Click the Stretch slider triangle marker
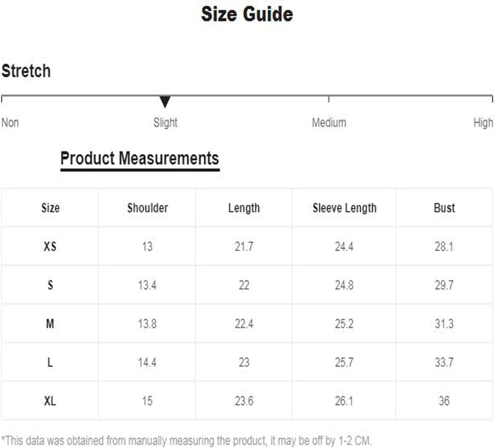This screenshot has height=448, width=495. (165, 102)
